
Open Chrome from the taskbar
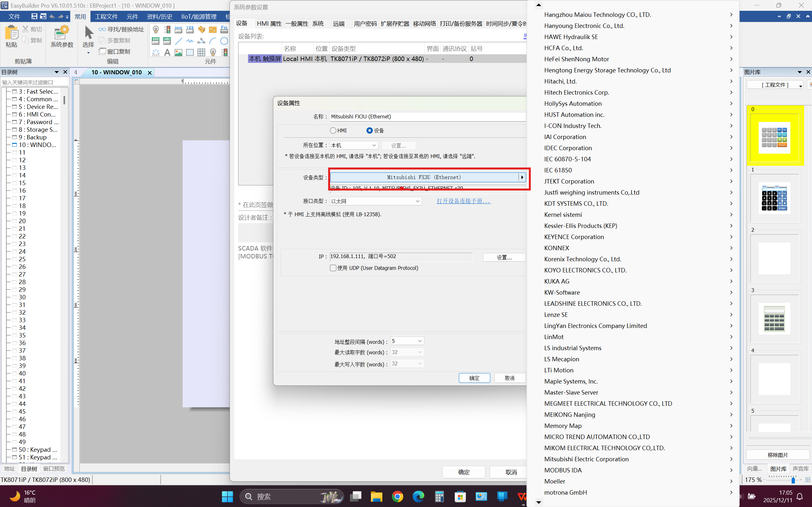coord(398,496)
